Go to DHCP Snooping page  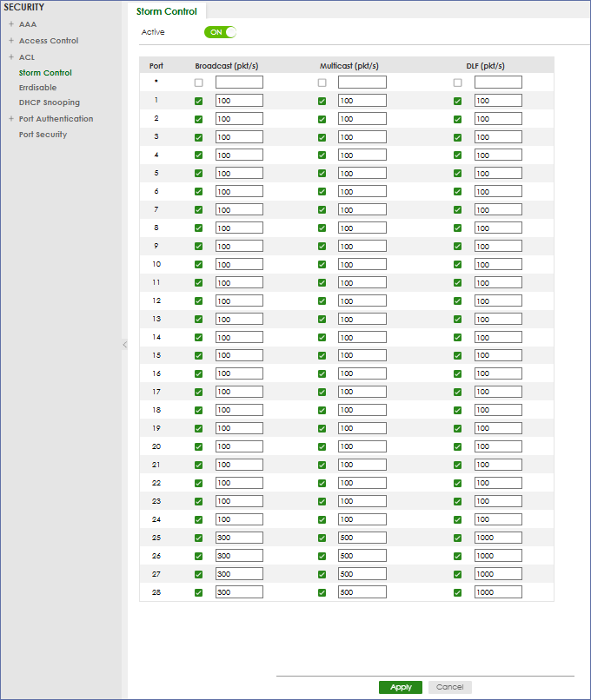click(x=50, y=102)
